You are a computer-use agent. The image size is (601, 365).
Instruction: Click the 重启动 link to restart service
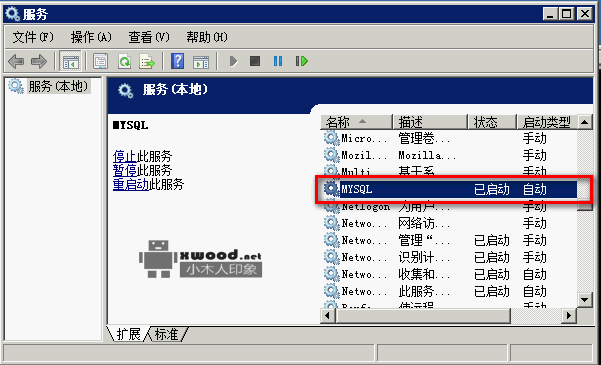(130, 184)
